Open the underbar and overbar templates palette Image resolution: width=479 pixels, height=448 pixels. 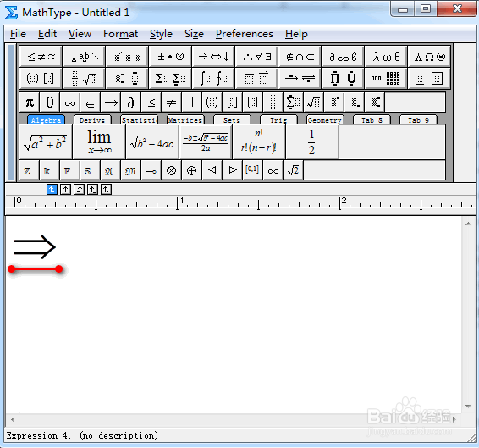pos(256,78)
